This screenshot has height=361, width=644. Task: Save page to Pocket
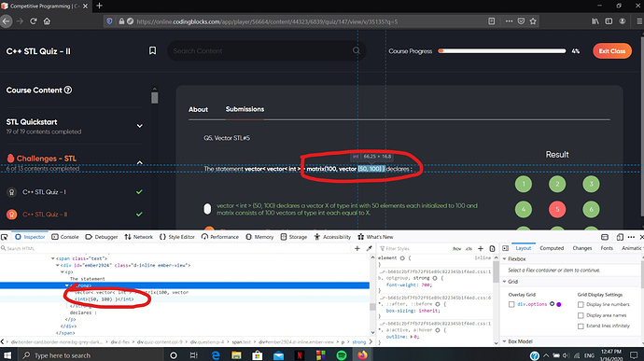521,21
